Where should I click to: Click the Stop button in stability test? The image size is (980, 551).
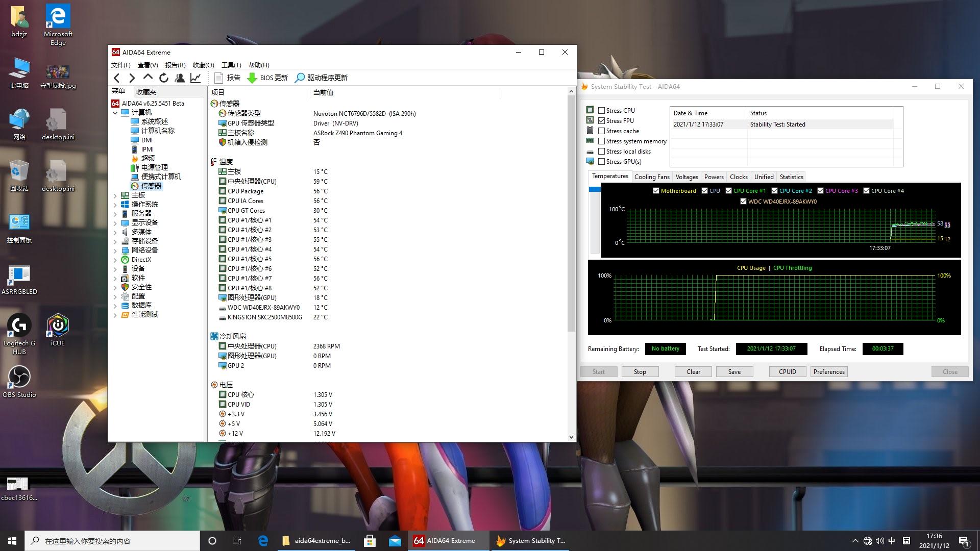pyautogui.click(x=640, y=372)
